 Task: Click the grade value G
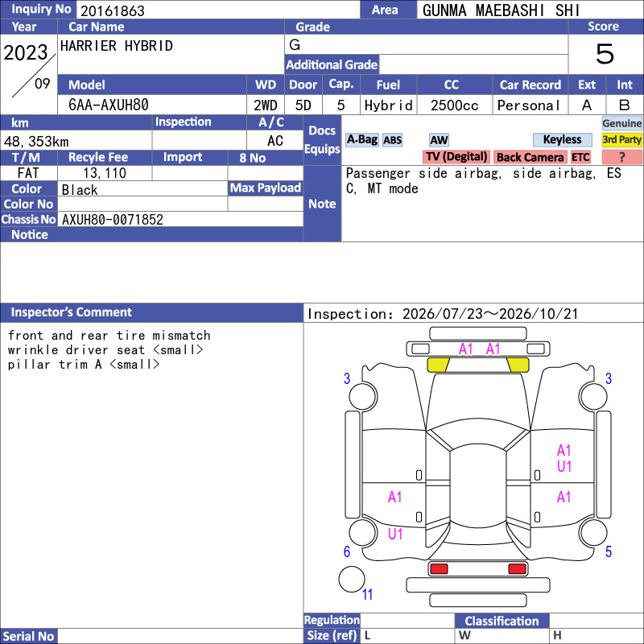tap(295, 45)
